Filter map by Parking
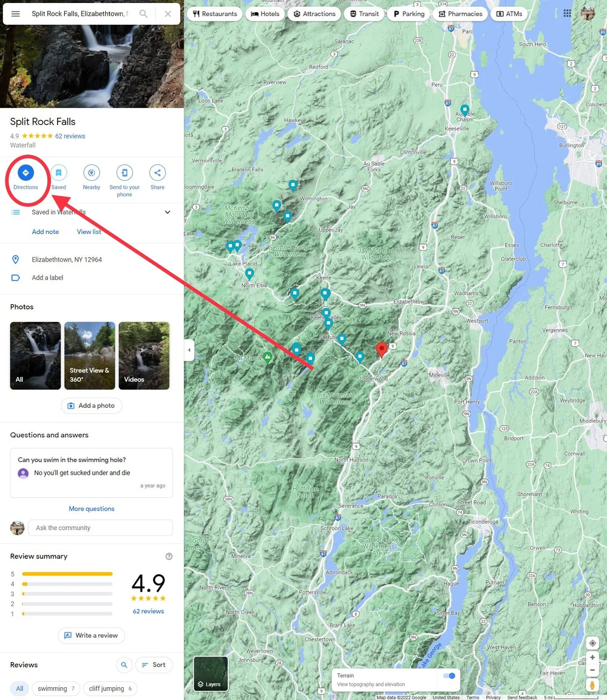 409,14
